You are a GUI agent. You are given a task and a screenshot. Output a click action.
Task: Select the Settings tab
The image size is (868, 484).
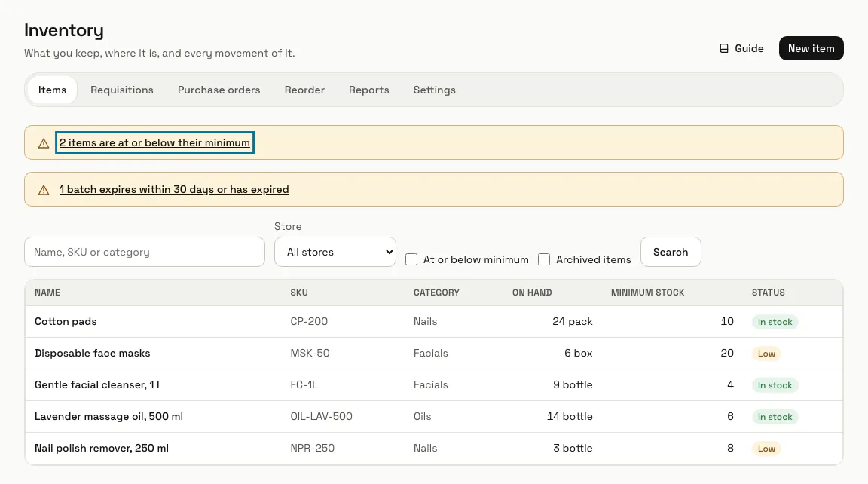pyautogui.click(x=435, y=90)
